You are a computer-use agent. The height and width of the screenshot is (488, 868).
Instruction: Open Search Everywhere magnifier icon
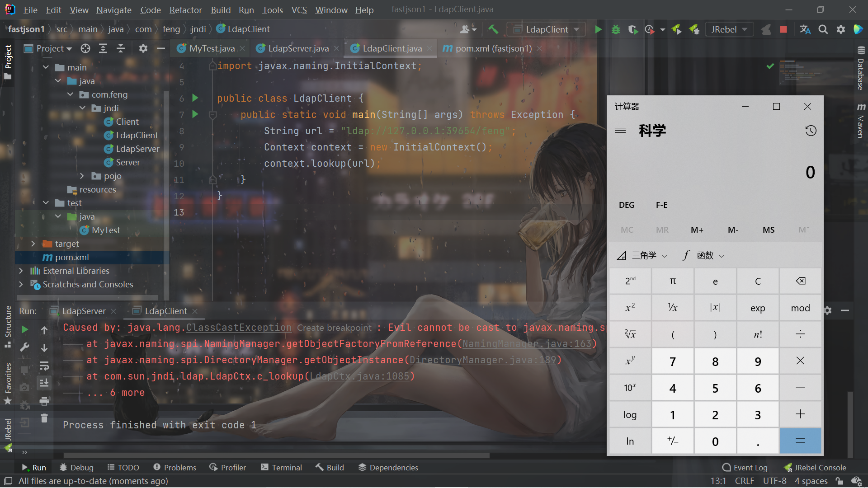[x=823, y=29]
